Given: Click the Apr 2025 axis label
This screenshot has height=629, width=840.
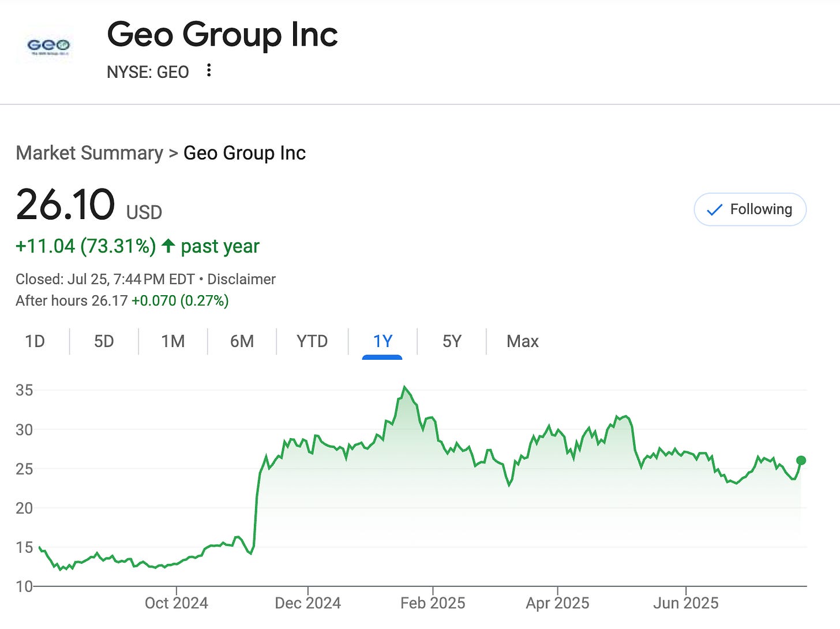Looking at the screenshot, I should [557, 603].
